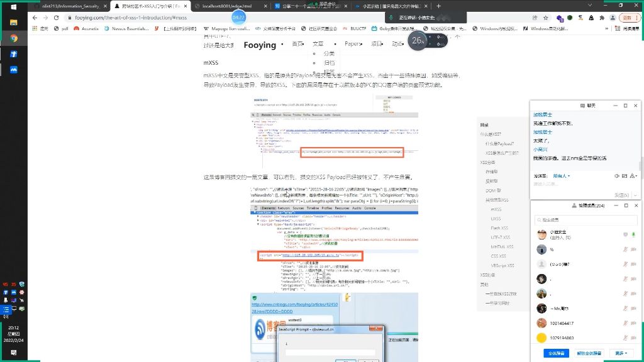Image resolution: width=644 pixels, height=362 pixels.
Task: Click the cnblogs URL link in screenshot
Action: coord(294,308)
